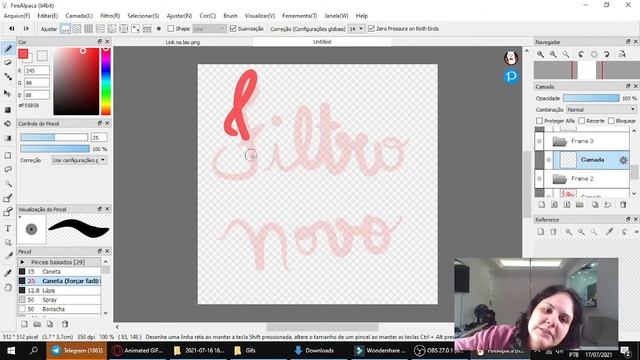Toggle visibility of selected Camada layer
This screenshot has width=640, height=360.
tap(549, 160)
